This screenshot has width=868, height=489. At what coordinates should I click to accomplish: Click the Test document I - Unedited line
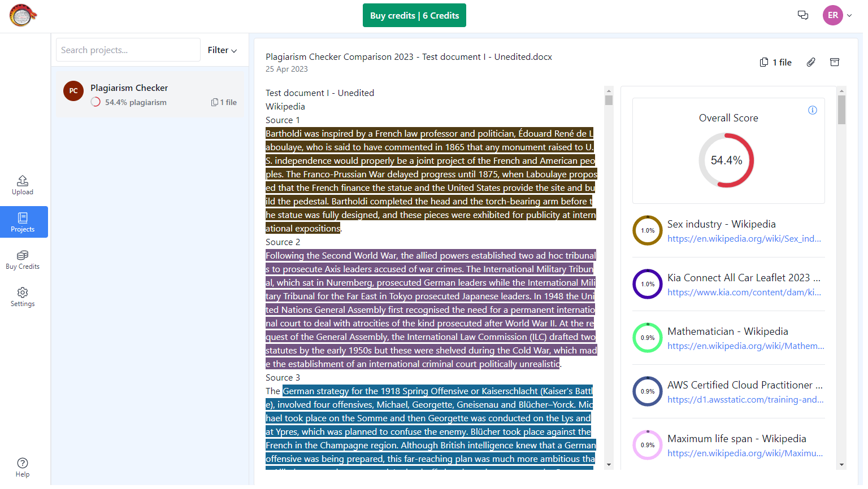coord(320,93)
